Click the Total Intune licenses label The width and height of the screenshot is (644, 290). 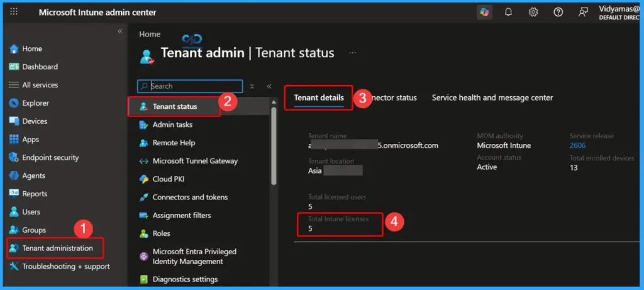338,219
